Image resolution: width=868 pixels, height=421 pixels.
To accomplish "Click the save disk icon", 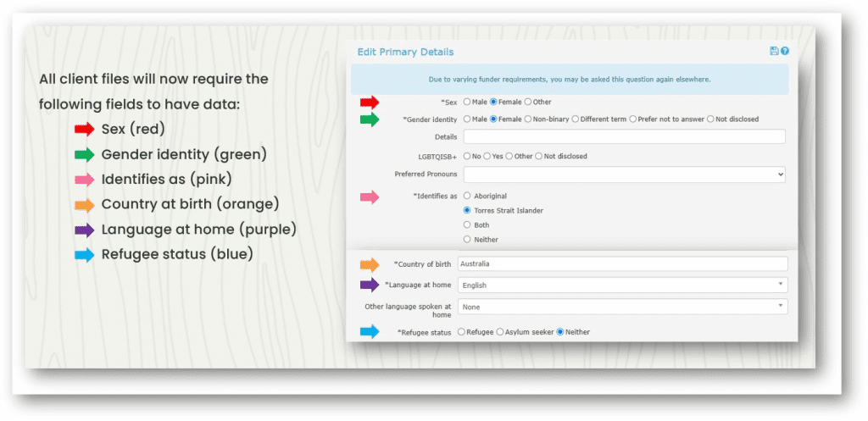I will tap(774, 52).
